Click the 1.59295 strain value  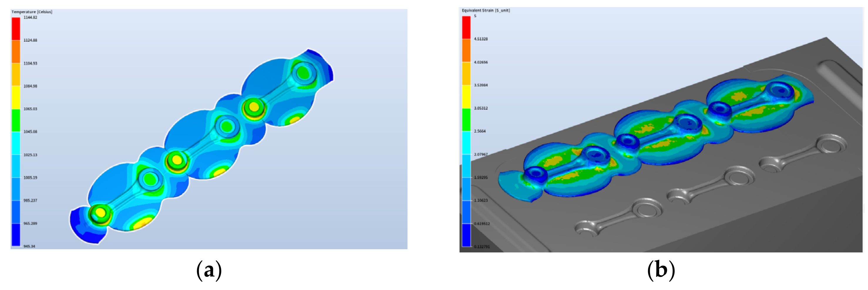pos(481,178)
